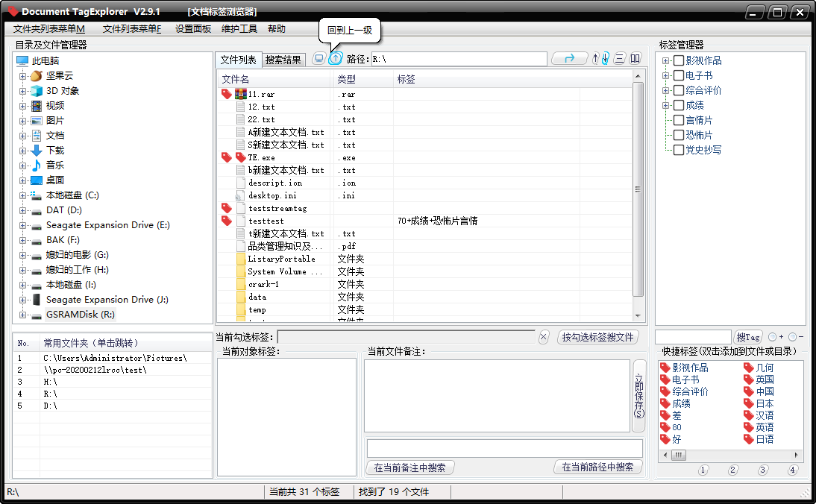Open the 维护工具 menu

coord(239,29)
